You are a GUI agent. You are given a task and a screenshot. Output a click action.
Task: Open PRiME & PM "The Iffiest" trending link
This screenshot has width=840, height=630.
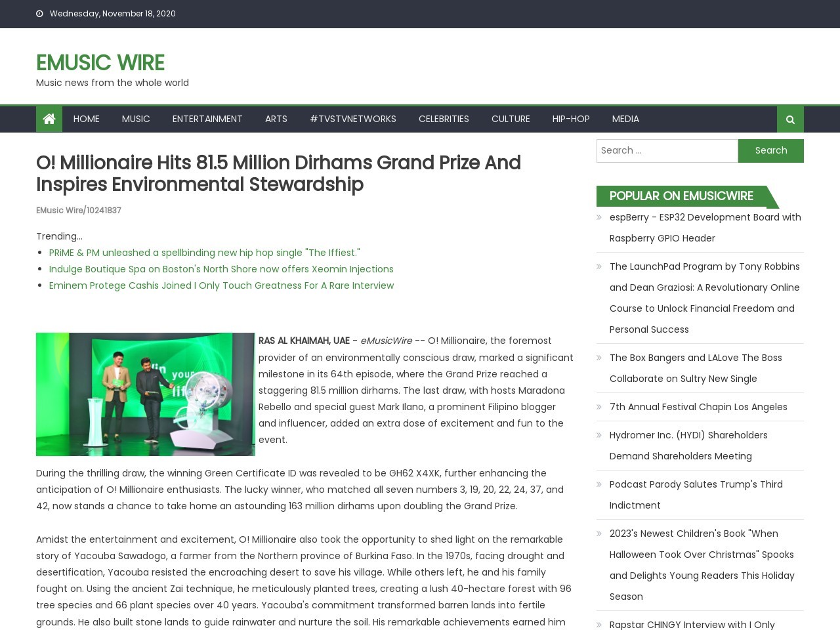[x=204, y=253]
